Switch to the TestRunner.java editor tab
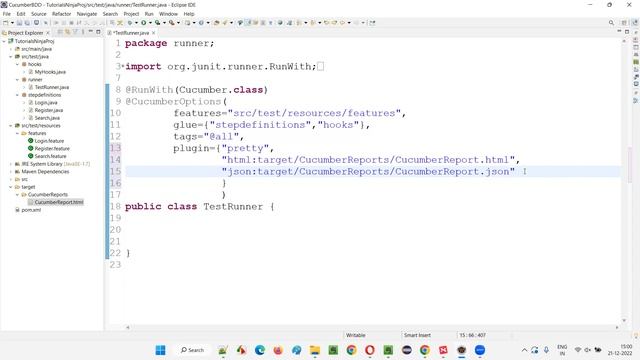The image size is (640, 360). [131, 33]
